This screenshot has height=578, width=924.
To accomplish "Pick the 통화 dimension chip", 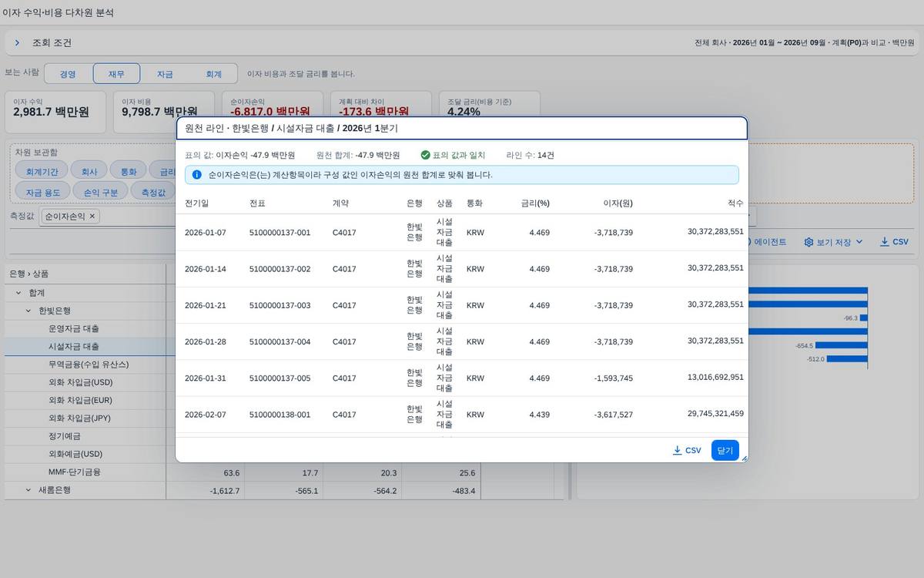I will click(128, 171).
